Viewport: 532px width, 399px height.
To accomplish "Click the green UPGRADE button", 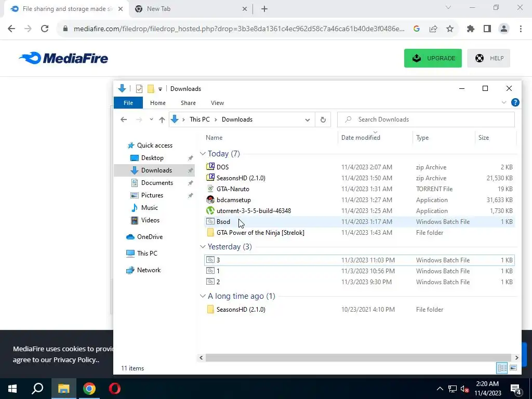I will point(433,58).
